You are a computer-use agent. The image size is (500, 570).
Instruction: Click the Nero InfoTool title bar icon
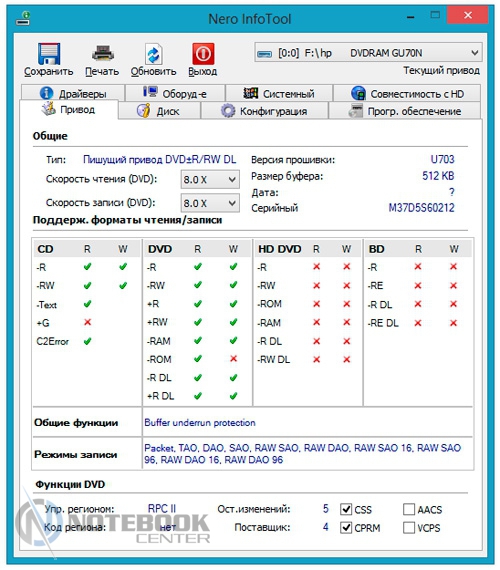(23, 18)
